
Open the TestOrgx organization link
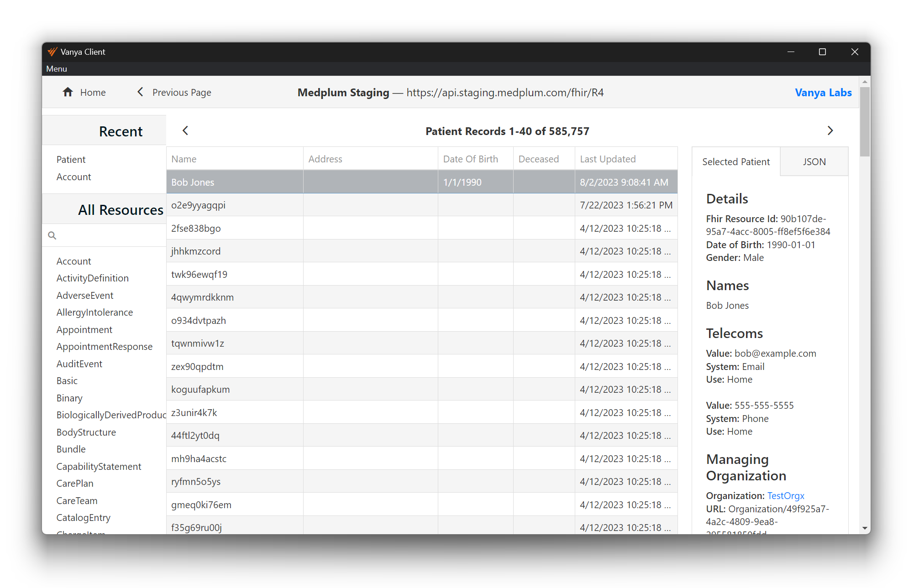[786, 495]
